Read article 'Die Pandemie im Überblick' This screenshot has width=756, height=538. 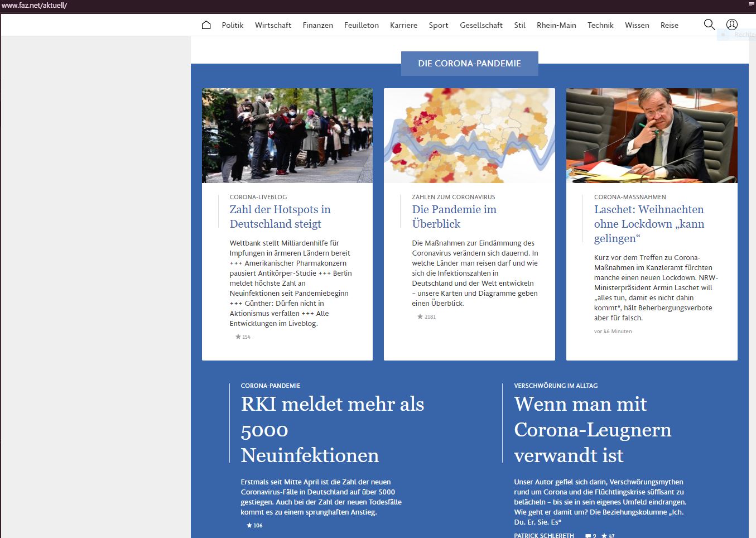point(454,217)
